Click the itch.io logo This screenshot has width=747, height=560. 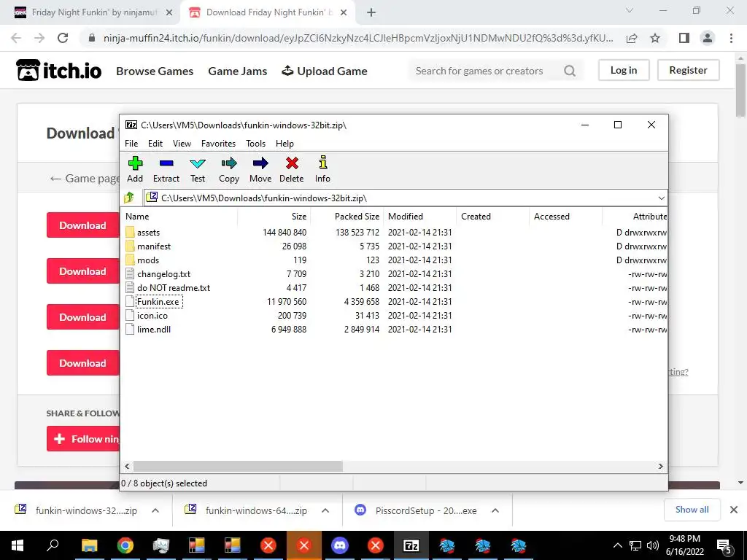pyautogui.click(x=58, y=71)
